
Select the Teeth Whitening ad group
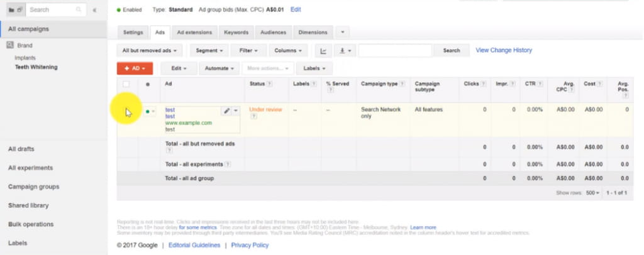36,67
